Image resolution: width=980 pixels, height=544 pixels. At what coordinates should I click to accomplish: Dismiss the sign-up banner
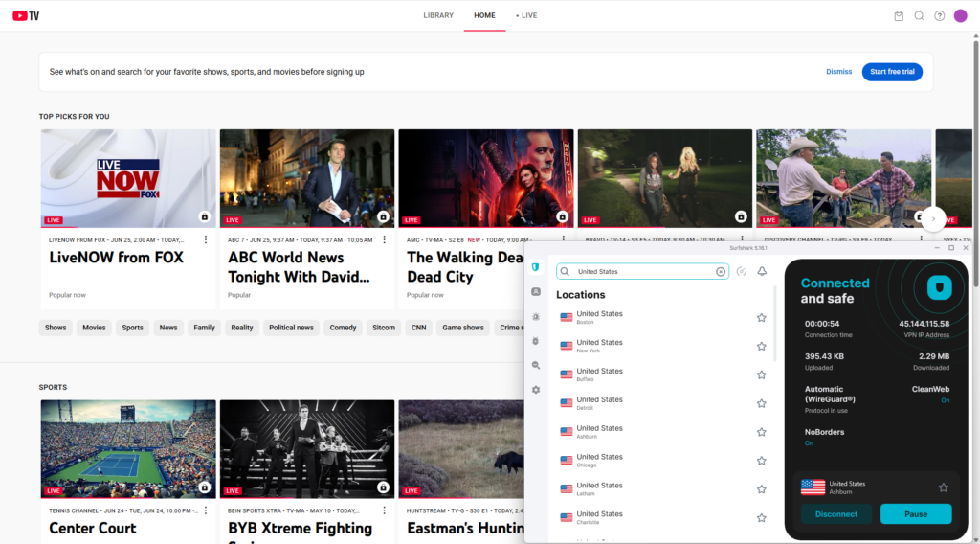click(x=838, y=72)
